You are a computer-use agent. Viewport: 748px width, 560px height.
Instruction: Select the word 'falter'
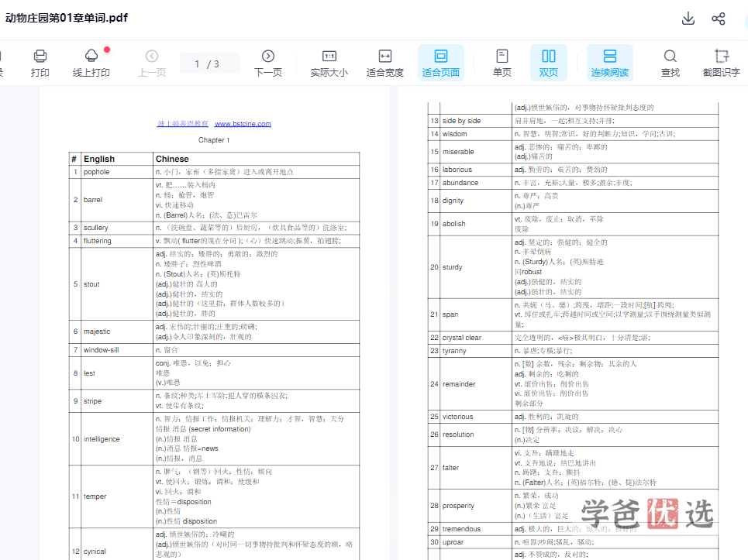point(450,468)
